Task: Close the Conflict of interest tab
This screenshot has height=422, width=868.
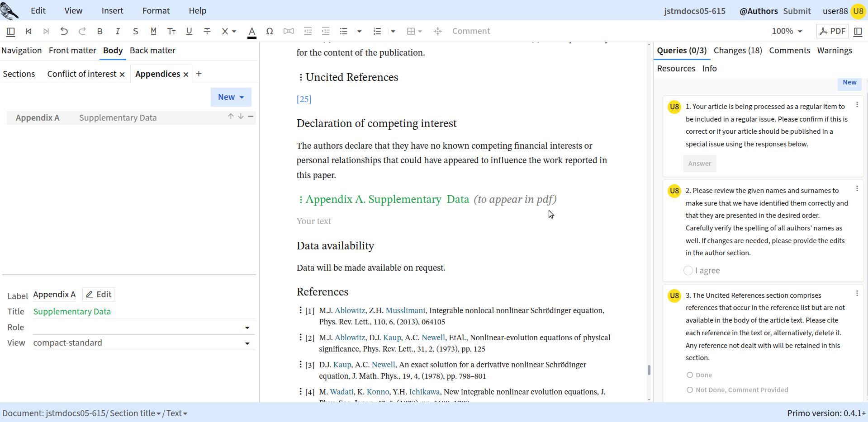Action: tap(122, 75)
